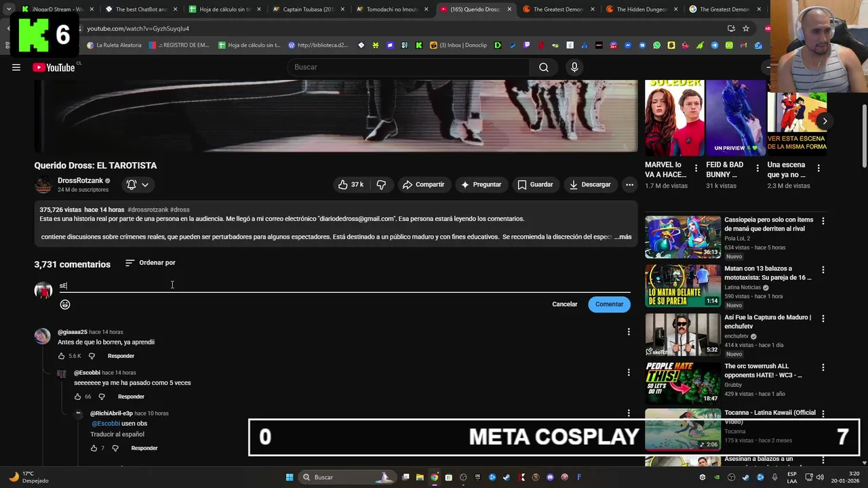Open the Compartir share dialog
The height and width of the screenshot is (488, 868).
pos(423,184)
